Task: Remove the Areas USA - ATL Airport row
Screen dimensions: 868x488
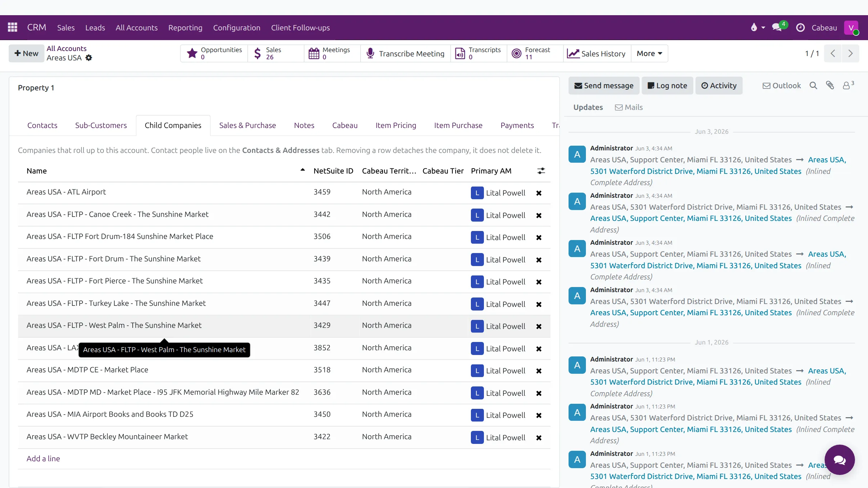Action: (x=539, y=193)
